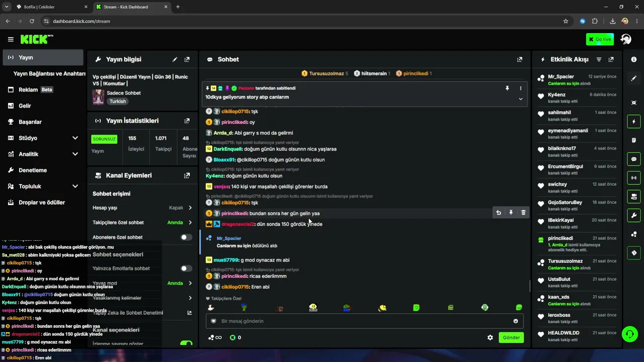Unpin the pinned chat message
The height and width of the screenshot is (362, 644).
(x=507, y=88)
